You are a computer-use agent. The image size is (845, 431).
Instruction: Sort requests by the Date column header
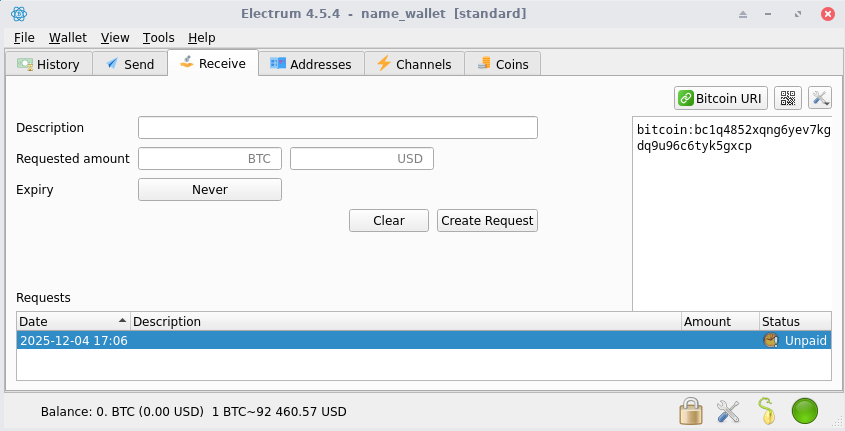73,321
